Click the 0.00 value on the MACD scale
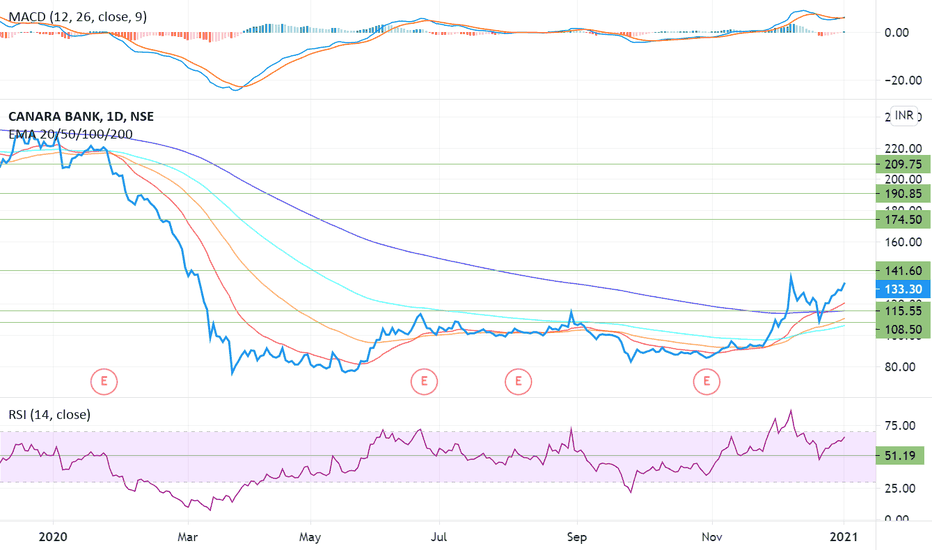This screenshot has height=550, width=932. [896, 33]
